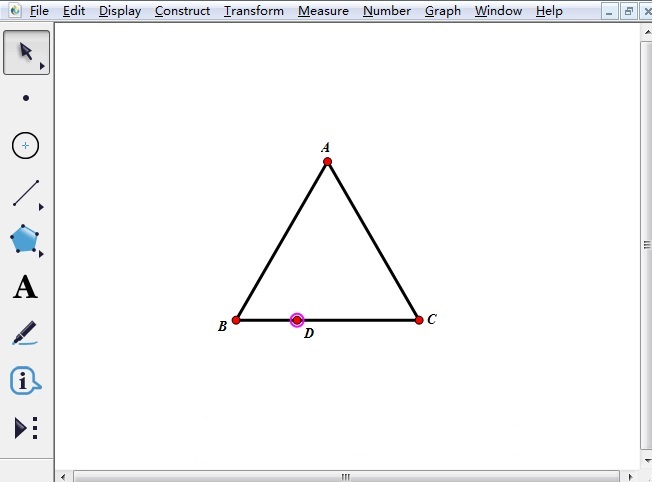Image resolution: width=652 pixels, height=482 pixels.
Task: Select the Compass circle tool
Action: point(25,146)
